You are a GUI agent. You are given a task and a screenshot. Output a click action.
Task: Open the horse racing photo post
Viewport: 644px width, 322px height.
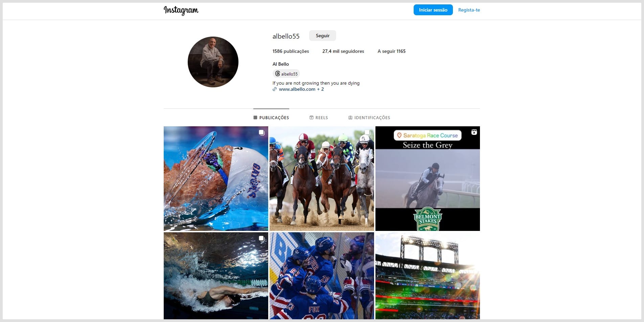coord(322,178)
